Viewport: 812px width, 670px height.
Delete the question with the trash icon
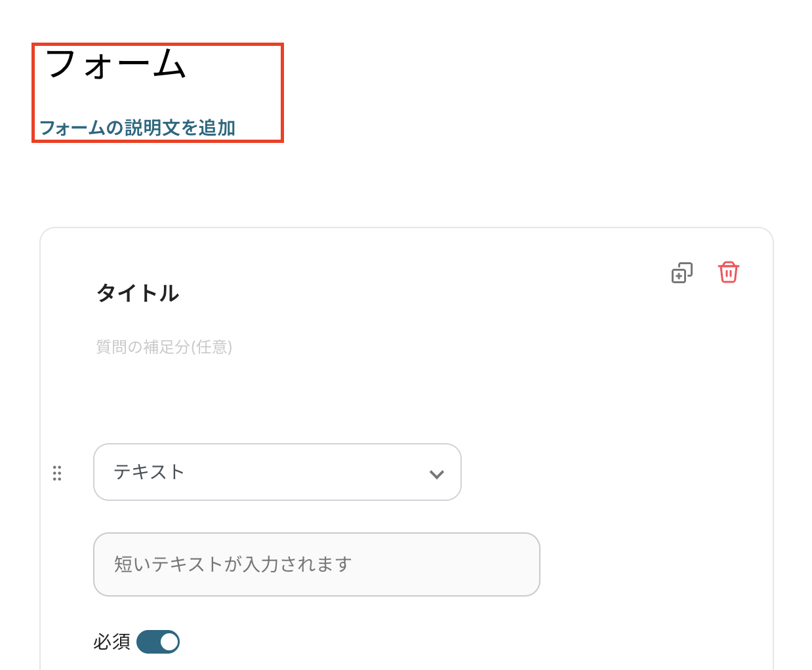click(728, 272)
